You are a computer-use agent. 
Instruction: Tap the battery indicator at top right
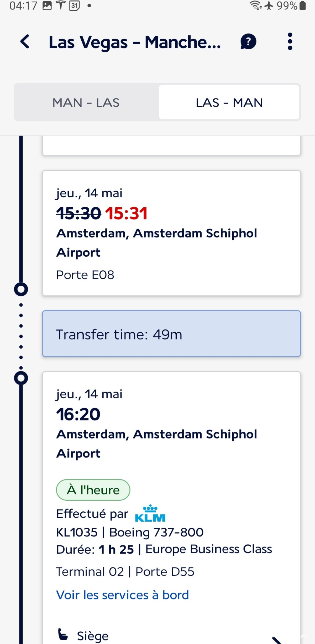[x=302, y=6]
